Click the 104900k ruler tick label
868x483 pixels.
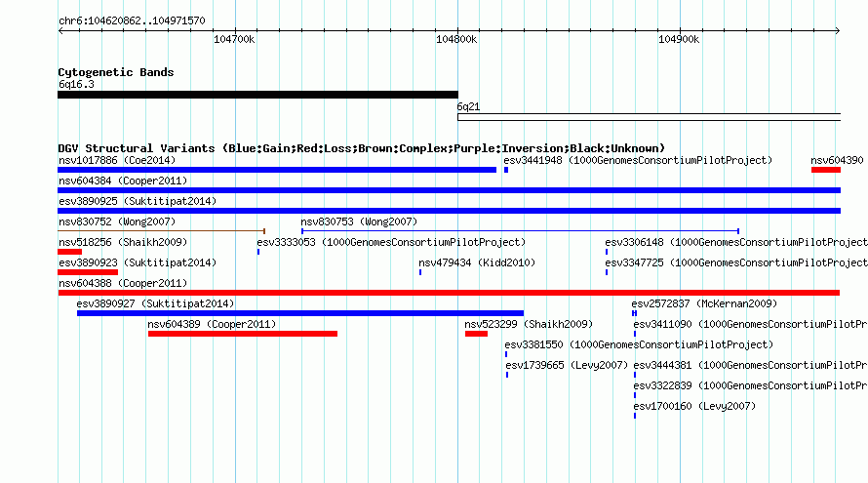coord(679,39)
